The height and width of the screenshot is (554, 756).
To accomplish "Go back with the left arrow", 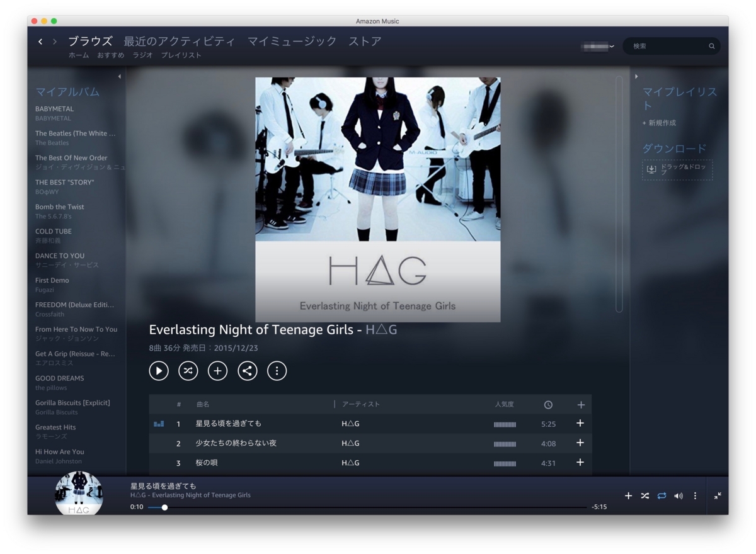I will pos(40,42).
